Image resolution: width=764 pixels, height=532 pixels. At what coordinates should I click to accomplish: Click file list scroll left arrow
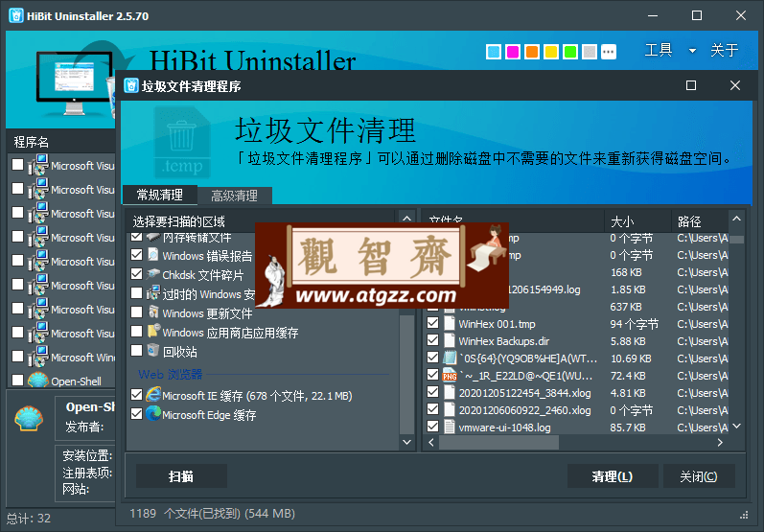coord(431,442)
